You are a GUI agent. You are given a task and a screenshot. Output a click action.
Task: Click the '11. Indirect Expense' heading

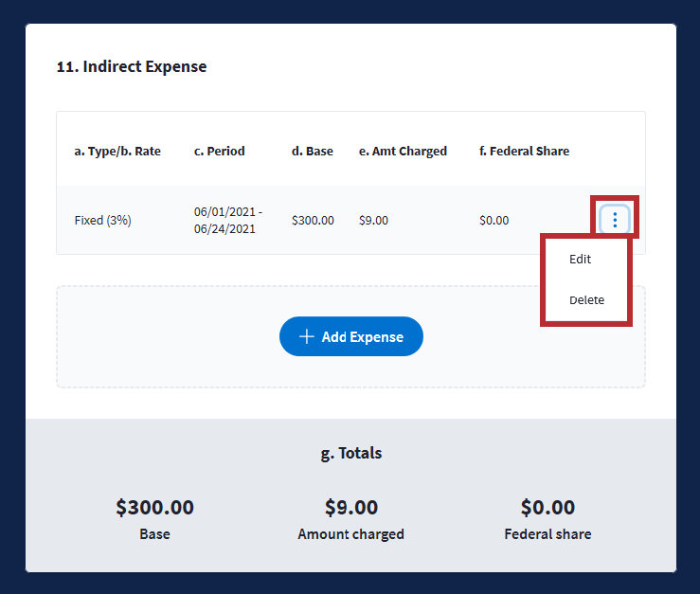click(x=132, y=66)
